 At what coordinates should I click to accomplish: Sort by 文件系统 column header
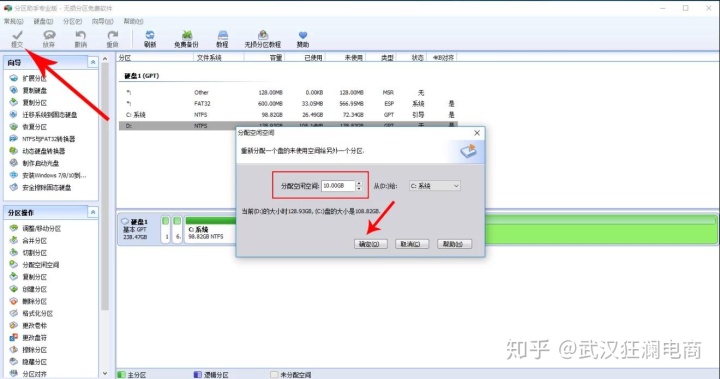coord(219,57)
